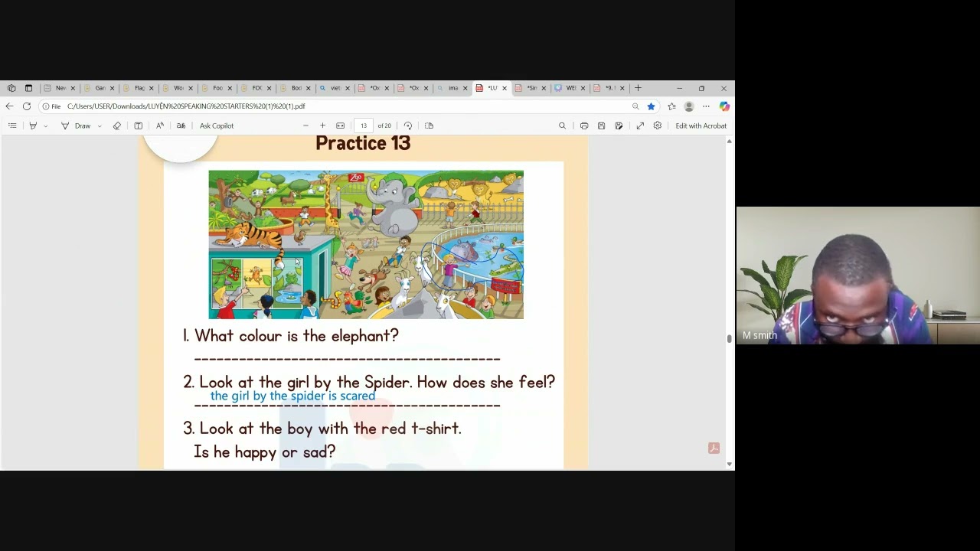The height and width of the screenshot is (551, 980).
Task: Select the highlighter tool
Action: coord(33,126)
